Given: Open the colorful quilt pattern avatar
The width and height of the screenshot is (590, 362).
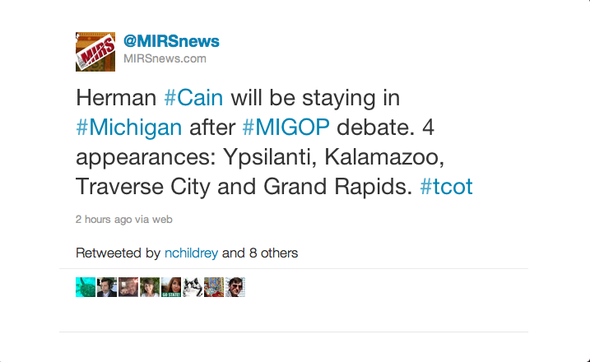Looking at the screenshot, I should click(214, 287).
